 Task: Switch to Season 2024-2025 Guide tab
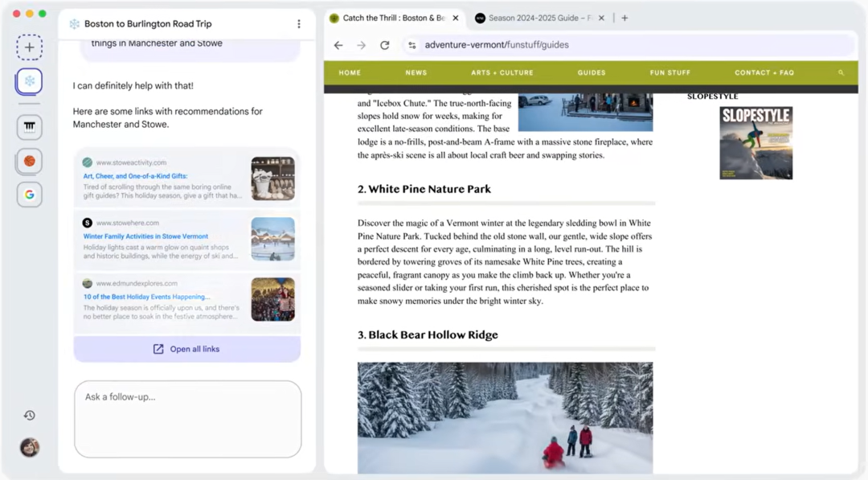534,18
